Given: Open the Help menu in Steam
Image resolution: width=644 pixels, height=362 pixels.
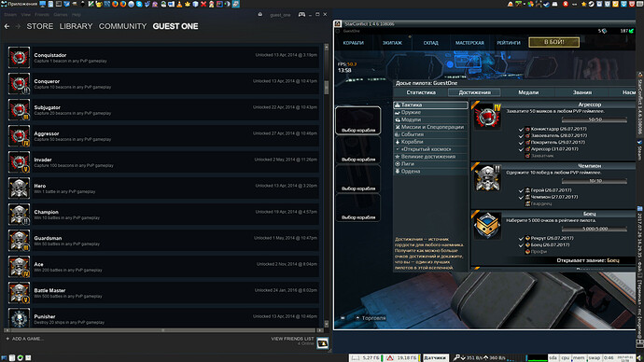Looking at the screenshot, I should pos(77,15).
